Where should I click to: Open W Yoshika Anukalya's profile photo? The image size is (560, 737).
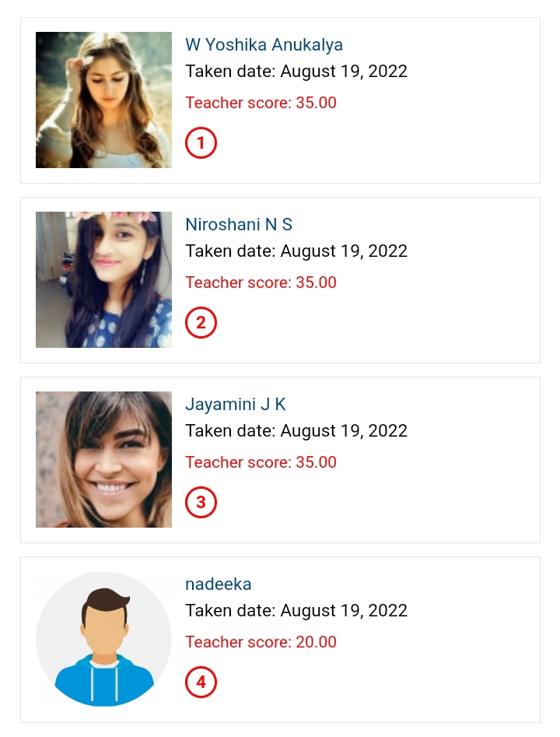pos(103,100)
